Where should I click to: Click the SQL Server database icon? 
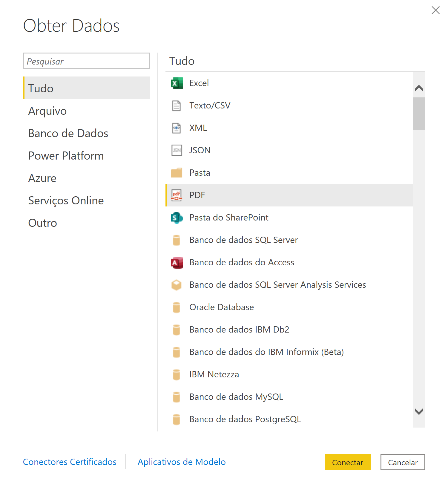pyautogui.click(x=177, y=240)
